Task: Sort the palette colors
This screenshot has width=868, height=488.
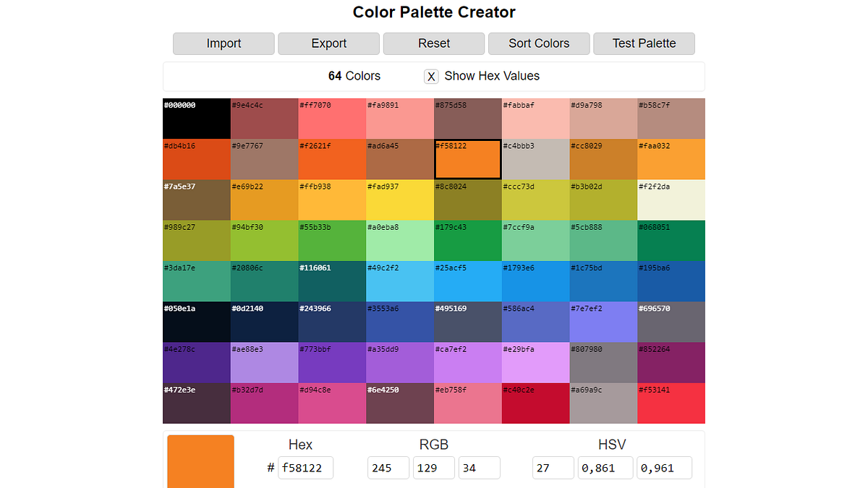Action: coord(538,43)
